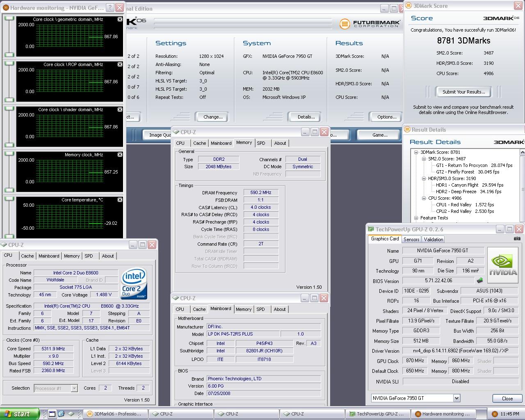Collapse the CPU Score: 4986 node
This screenshot has height=420, width=525.
tap(424, 198)
